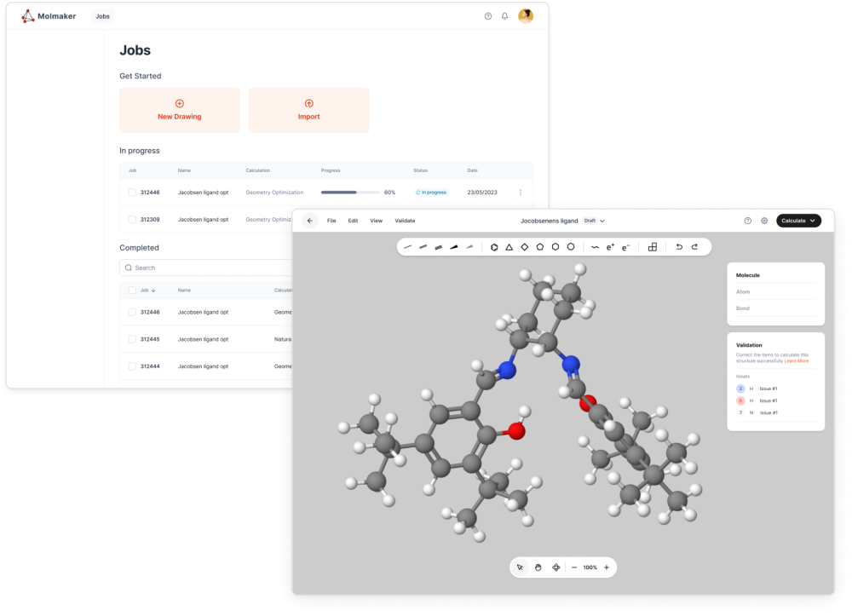Pick the triangle ring tool
Image resolution: width=852 pixels, height=616 pixels.
pos(509,247)
